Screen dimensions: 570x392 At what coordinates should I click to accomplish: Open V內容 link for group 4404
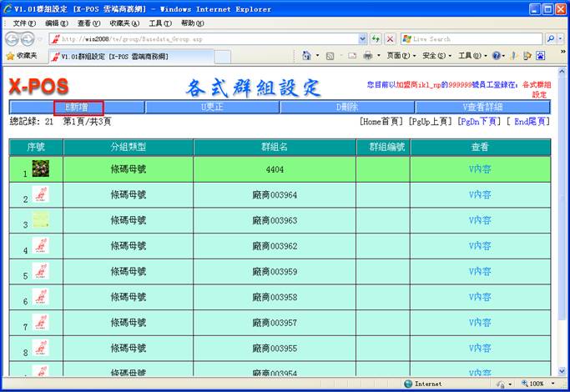[x=480, y=168]
